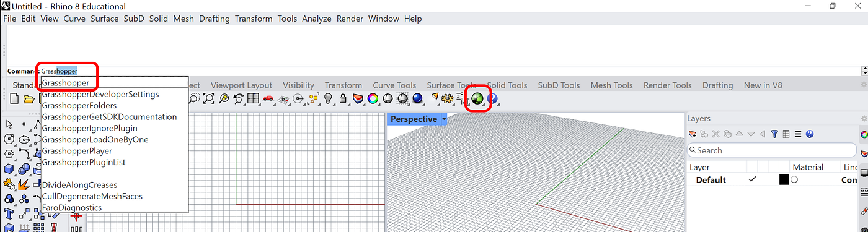
Task: Select the Box solid tool
Action: [x=9, y=170]
